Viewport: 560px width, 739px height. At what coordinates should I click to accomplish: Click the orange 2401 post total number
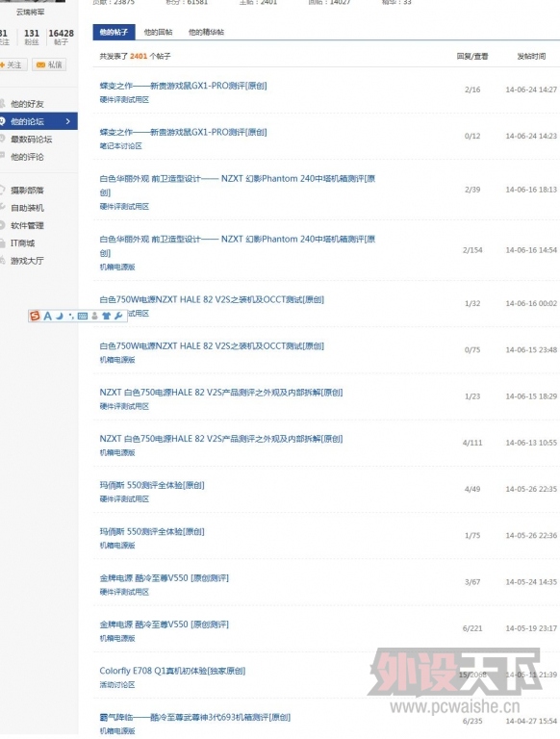tap(139, 56)
